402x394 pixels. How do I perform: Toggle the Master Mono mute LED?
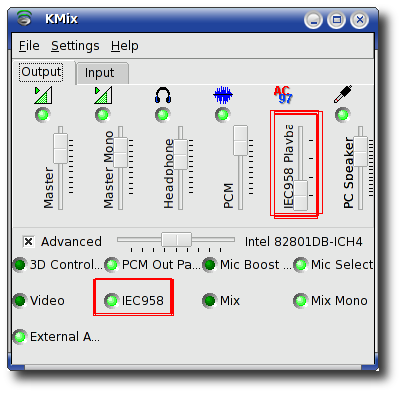click(103, 115)
